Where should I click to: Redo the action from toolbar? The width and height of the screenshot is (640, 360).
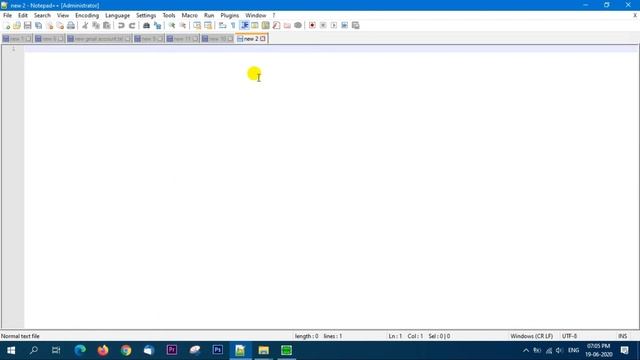[132, 25]
